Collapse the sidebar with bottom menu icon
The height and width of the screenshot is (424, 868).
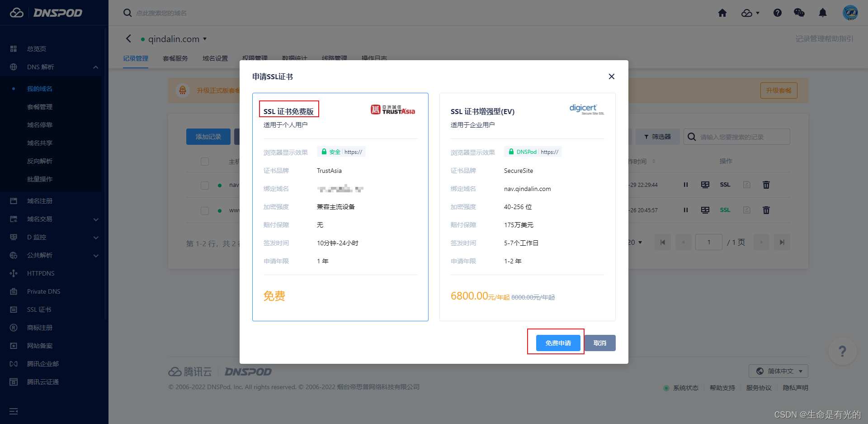tap(14, 411)
